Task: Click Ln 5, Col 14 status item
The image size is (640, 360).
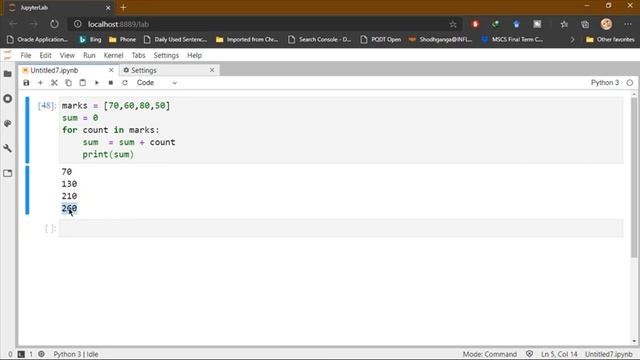Action: tap(559, 354)
